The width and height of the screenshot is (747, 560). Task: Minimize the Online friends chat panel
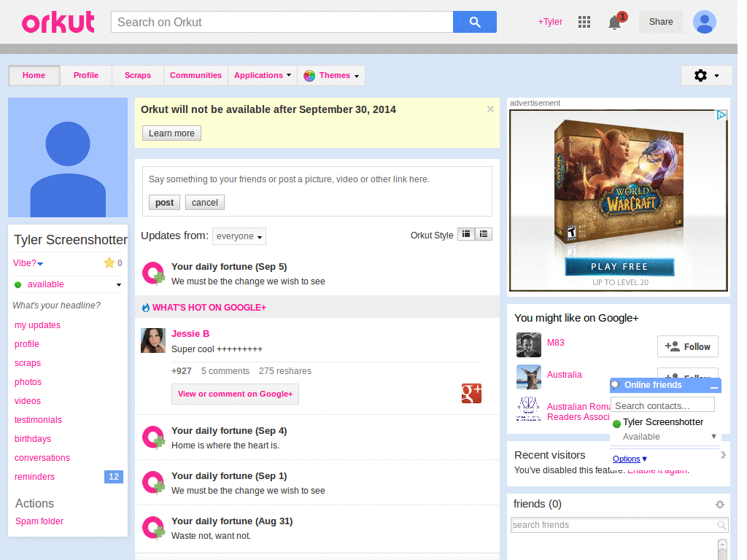[713, 386]
